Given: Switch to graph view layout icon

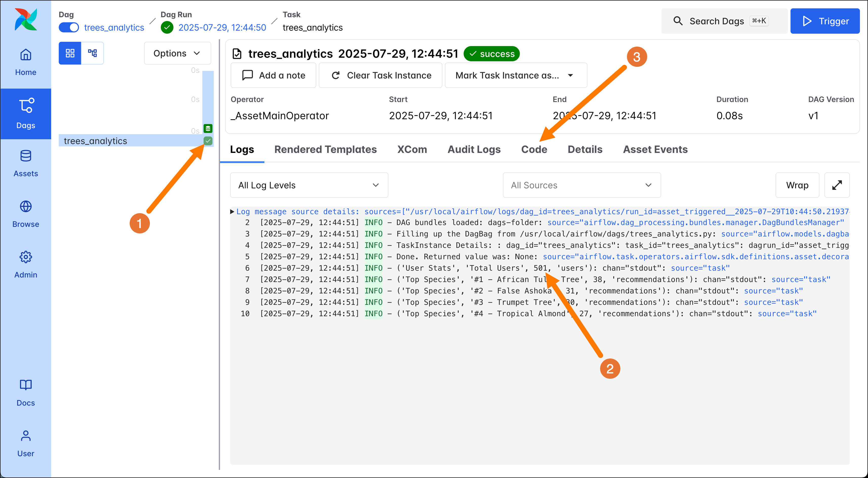Looking at the screenshot, I should pyautogui.click(x=92, y=53).
